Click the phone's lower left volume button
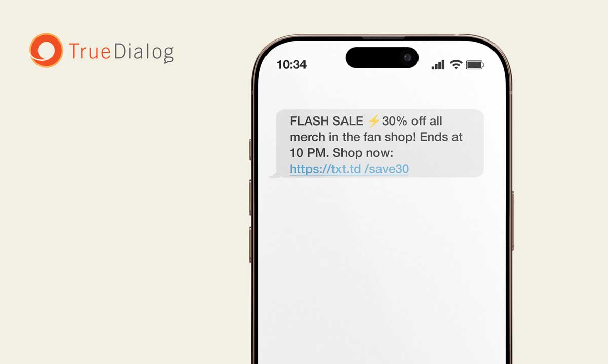The image size is (608, 364). coord(250,245)
